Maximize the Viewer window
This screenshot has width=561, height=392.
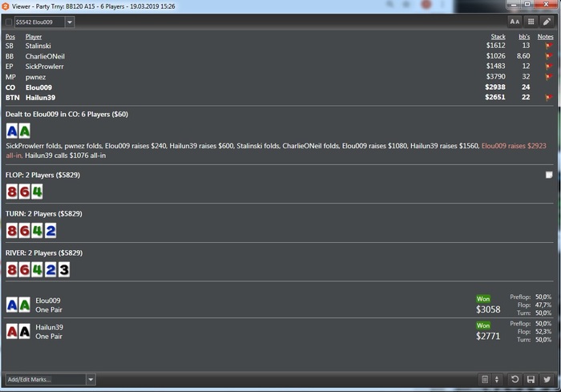(527, 5)
